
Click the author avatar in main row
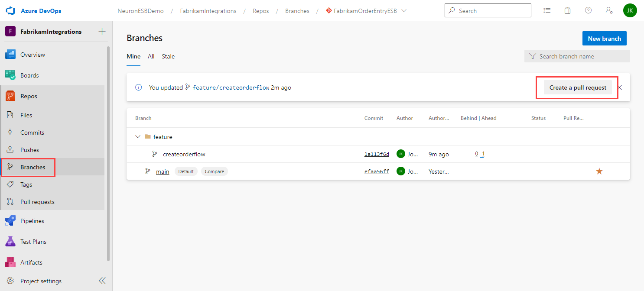pos(400,171)
